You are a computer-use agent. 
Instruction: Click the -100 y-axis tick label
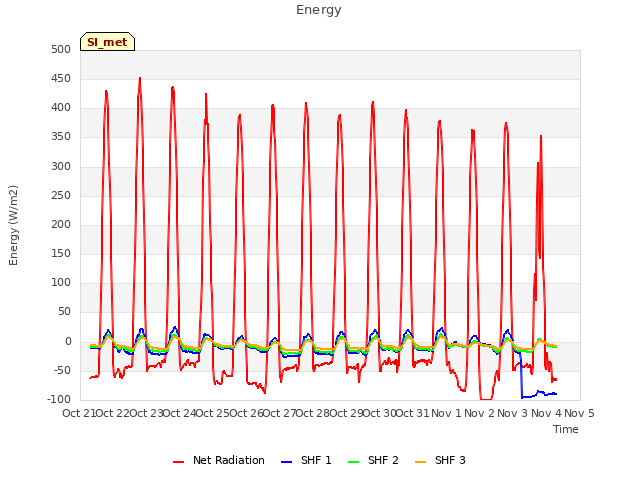pyautogui.click(x=59, y=400)
